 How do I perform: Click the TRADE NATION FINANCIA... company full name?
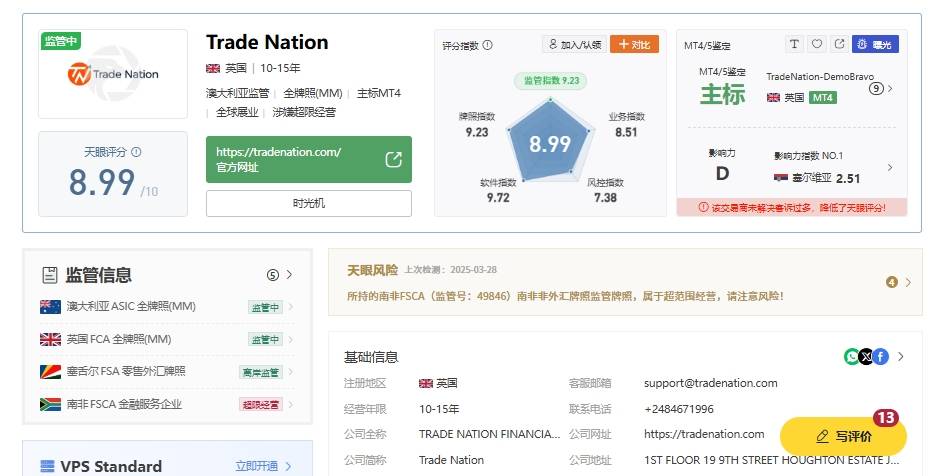[490, 434]
